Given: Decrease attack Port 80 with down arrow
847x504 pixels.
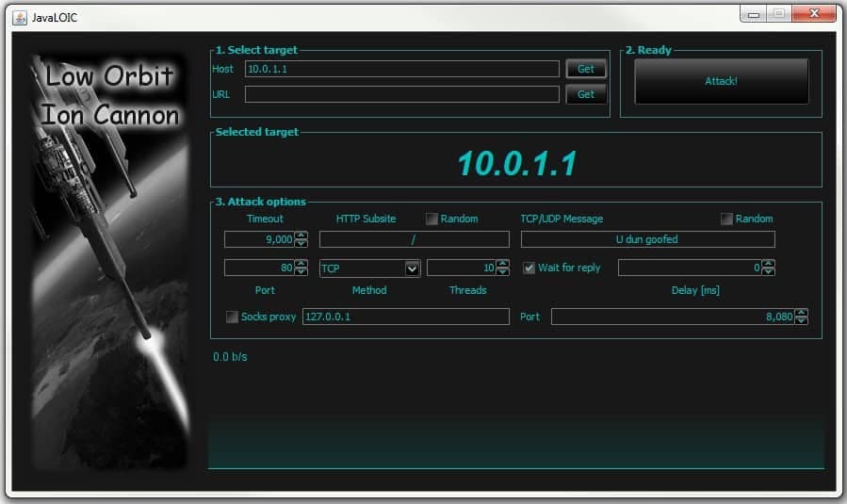Looking at the screenshot, I should 301,271.
